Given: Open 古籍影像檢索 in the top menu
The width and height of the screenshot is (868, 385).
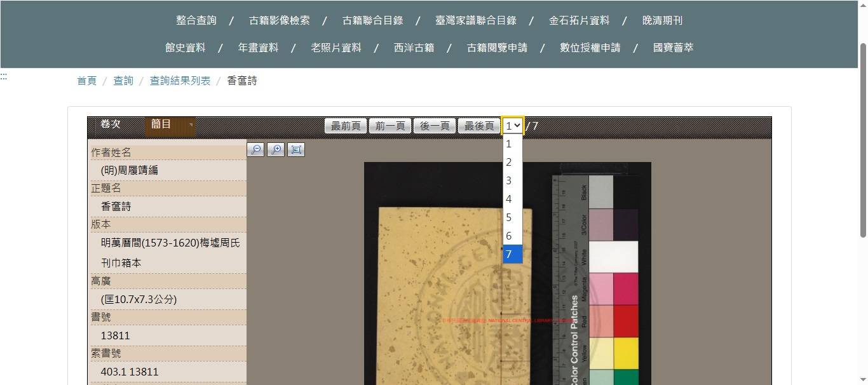Looking at the screenshot, I should 280,20.
